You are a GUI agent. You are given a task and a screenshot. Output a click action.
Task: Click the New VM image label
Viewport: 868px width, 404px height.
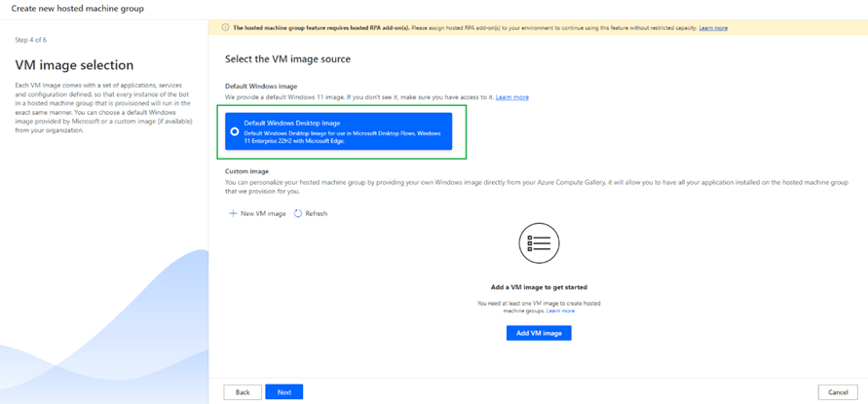click(x=263, y=213)
